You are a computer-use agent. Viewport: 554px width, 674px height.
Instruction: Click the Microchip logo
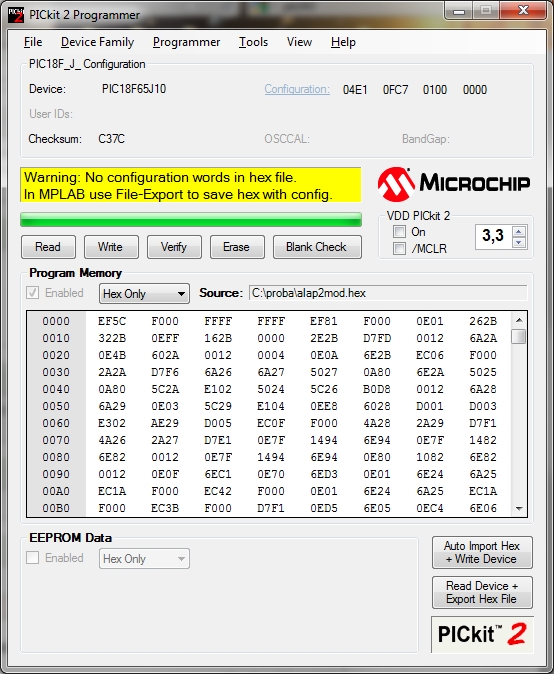click(454, 184)
